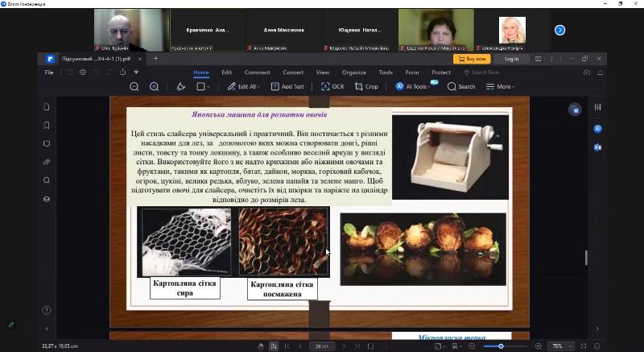644x352 pixels.
Task: Click the zoom out minus in status bar
Action: pyautogui.click(x=472, y=346)
